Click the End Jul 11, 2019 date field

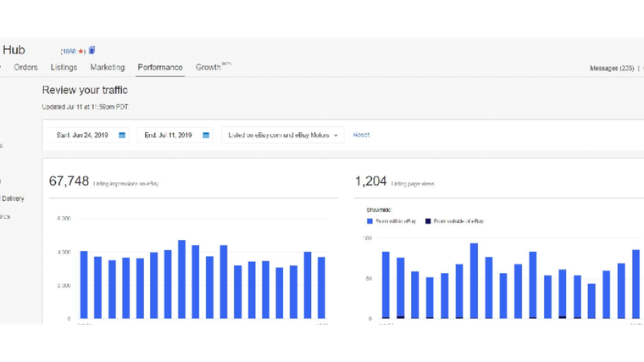(175, 135)
